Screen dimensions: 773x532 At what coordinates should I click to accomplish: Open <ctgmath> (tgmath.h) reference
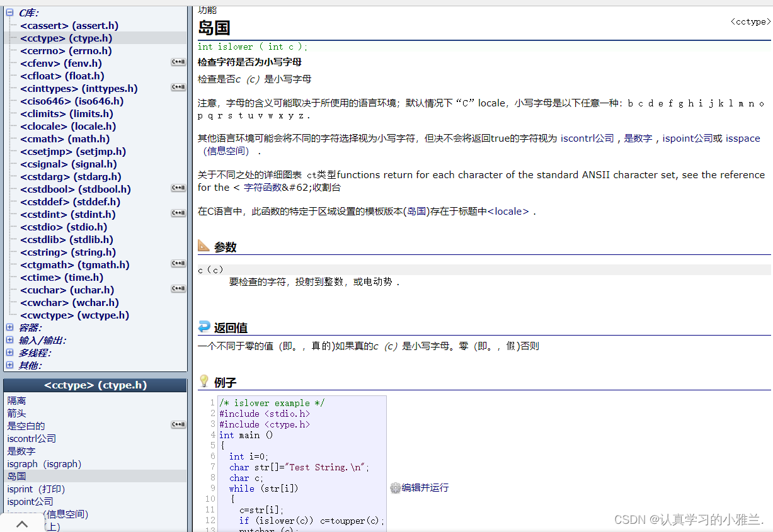click(x=75, y=265)
